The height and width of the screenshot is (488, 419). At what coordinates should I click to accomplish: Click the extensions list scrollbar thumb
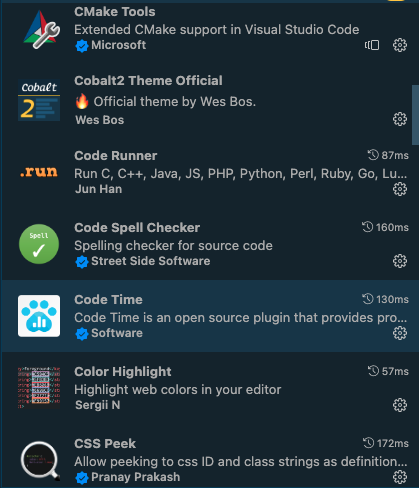[x=415, y=115]
